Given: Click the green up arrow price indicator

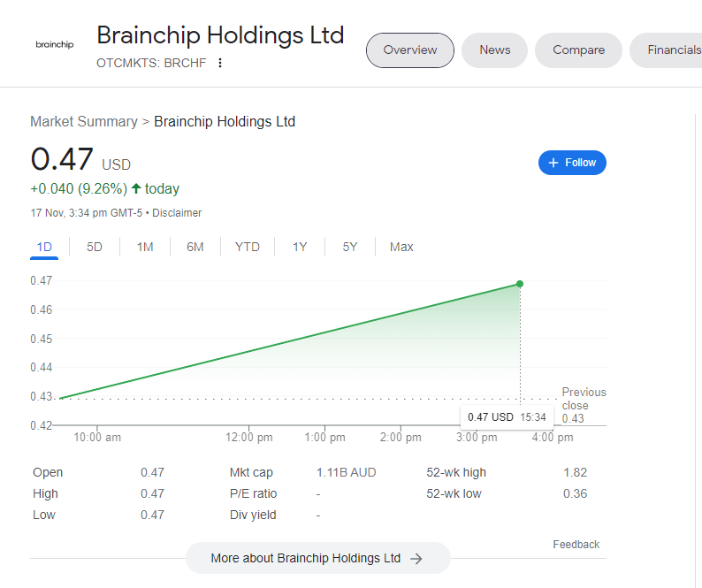Looking at the screenshot, I should [135, 188].
